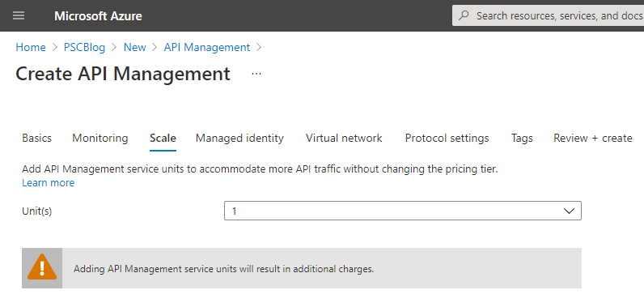The width and height of the screenshot is (644, 303).
Task: Switch to the Basics tab
Action: coord(37,139)
